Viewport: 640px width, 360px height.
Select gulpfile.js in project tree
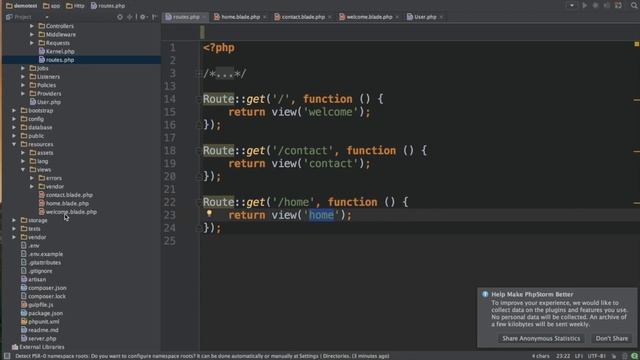click(37, 305)
